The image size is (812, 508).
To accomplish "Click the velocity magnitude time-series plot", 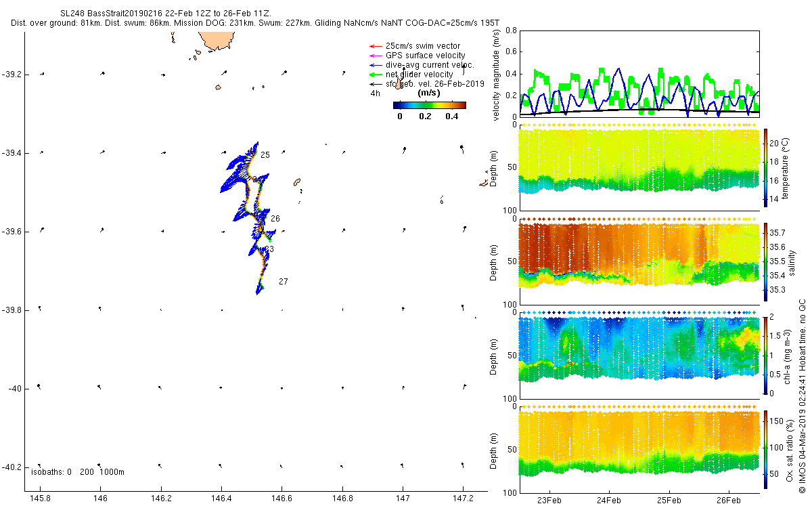I will click(639, 73).
